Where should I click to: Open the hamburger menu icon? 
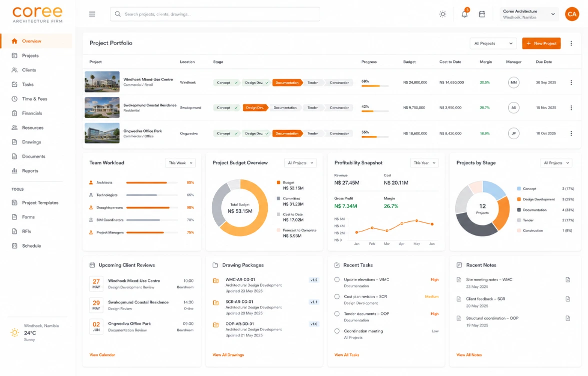pos(92,14)
